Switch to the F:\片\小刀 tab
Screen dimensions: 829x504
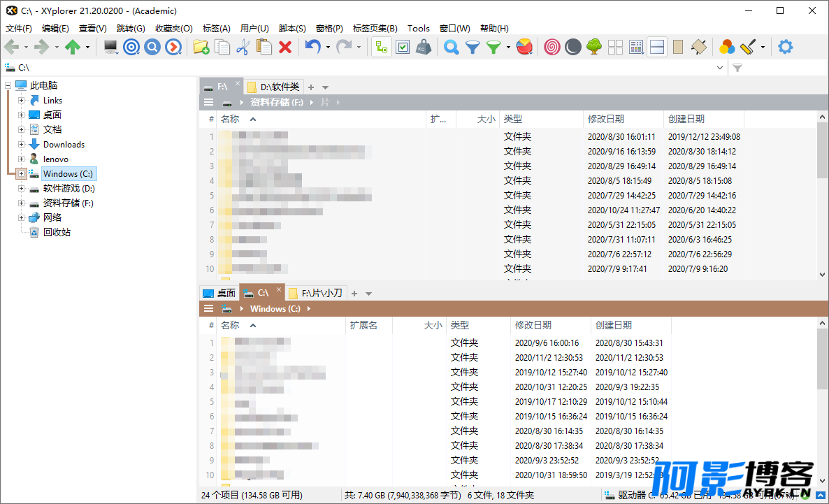tap(316, 293)
